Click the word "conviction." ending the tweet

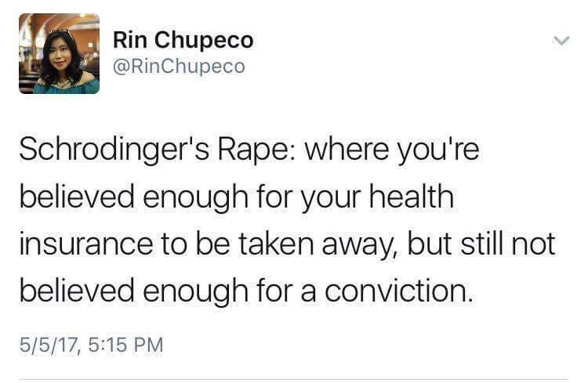398,291
